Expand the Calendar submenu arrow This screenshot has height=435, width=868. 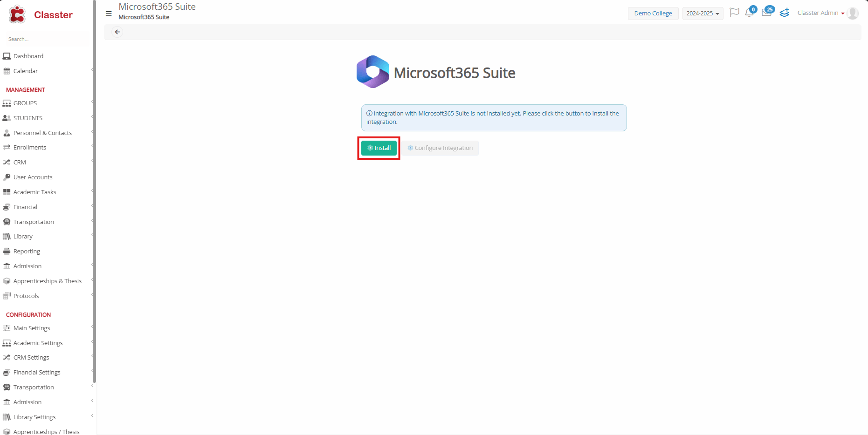click(x=92, y=70)
